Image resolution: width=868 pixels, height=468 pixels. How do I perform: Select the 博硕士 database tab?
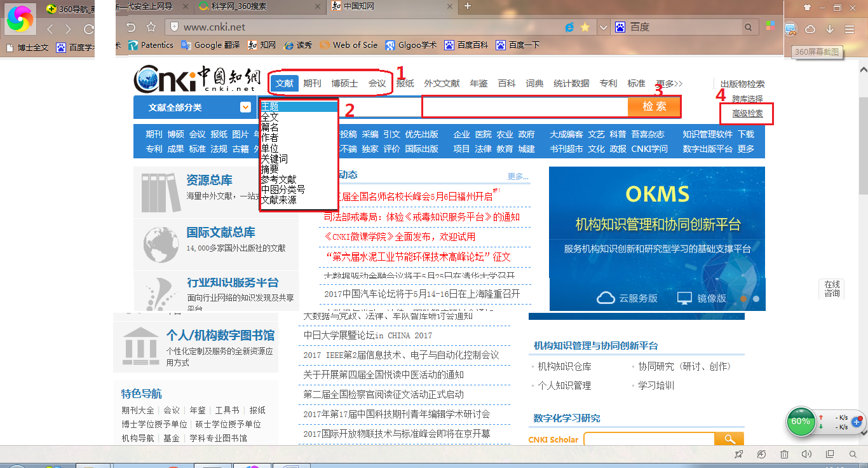click(344, 83)
